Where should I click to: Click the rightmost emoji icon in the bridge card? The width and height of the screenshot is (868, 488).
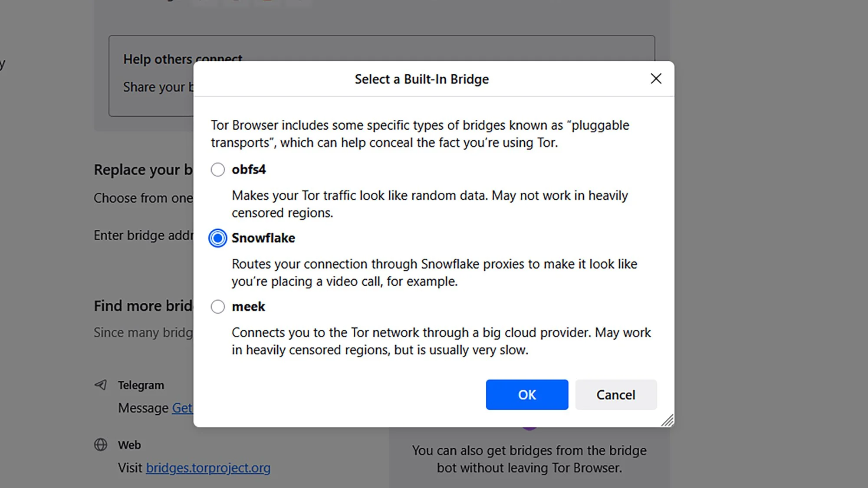tap(299, 2)
